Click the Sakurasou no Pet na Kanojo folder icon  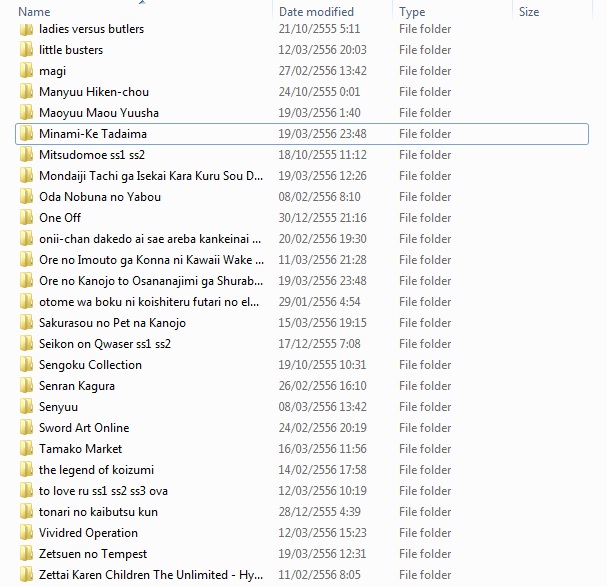point(26,323)
